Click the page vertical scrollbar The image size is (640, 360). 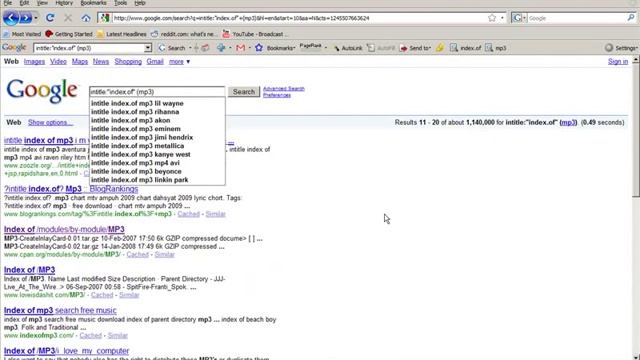point(636,208)
